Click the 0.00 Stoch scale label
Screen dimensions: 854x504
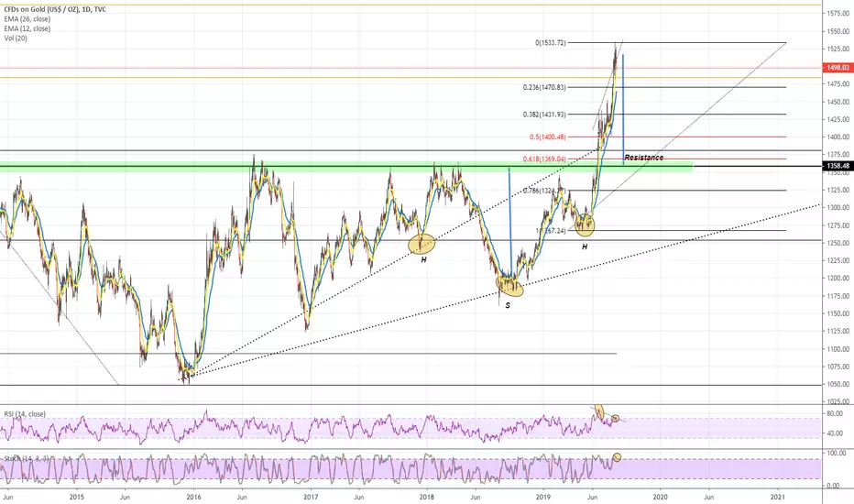pos(833,486)
